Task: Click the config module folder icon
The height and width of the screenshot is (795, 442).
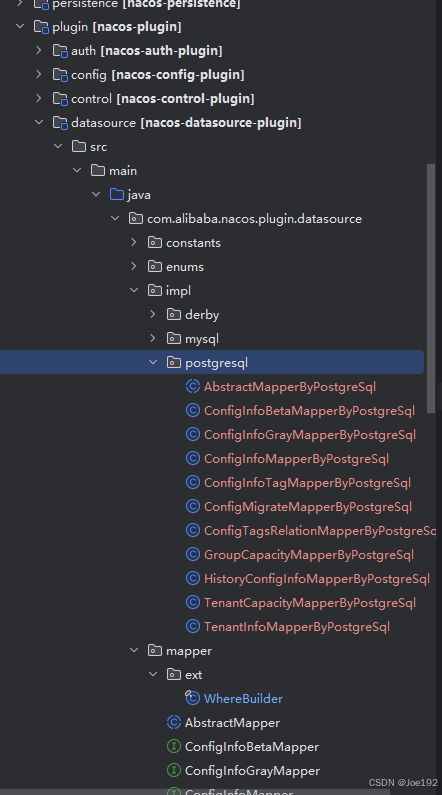Action: tap(60, 75)
